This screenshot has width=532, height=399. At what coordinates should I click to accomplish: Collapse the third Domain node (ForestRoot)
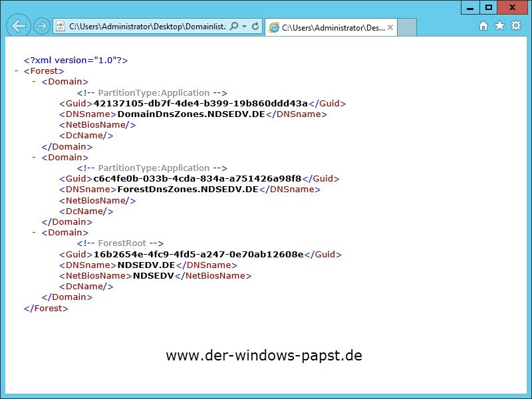pyautogui.click(x=34, y=233)
